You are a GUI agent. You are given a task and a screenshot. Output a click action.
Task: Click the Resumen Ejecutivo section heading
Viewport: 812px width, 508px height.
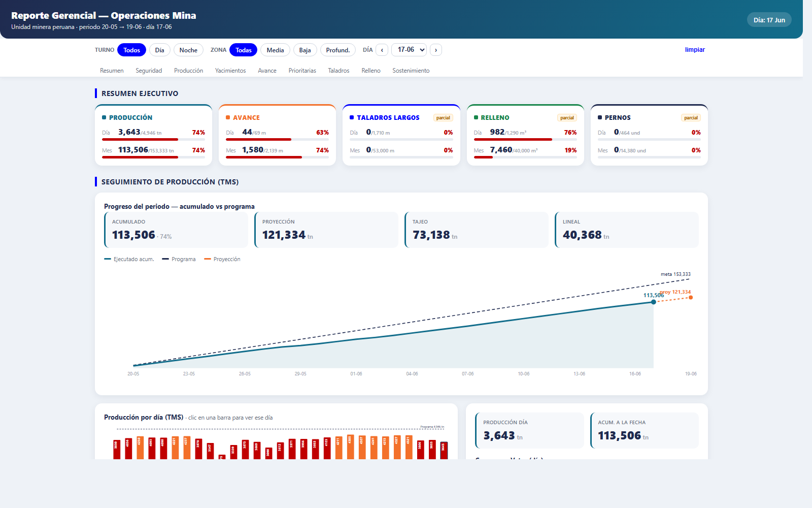click(x=140, y=93)
